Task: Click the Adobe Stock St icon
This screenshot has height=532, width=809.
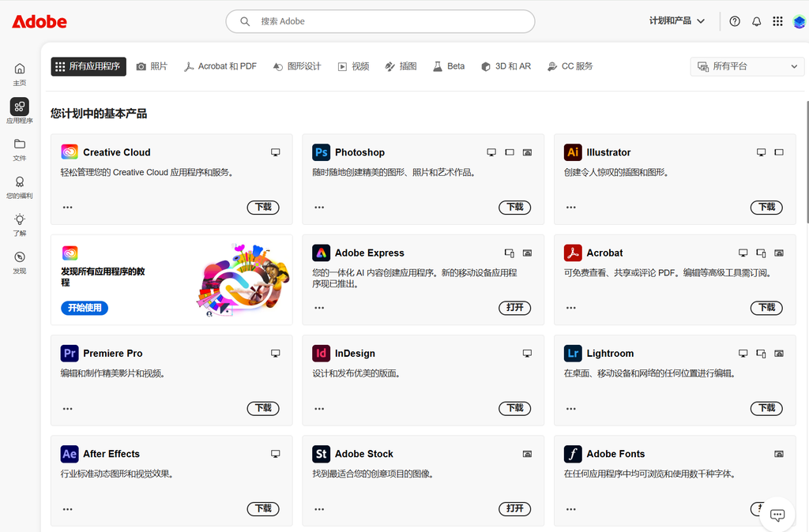Action: coord(321,454)
